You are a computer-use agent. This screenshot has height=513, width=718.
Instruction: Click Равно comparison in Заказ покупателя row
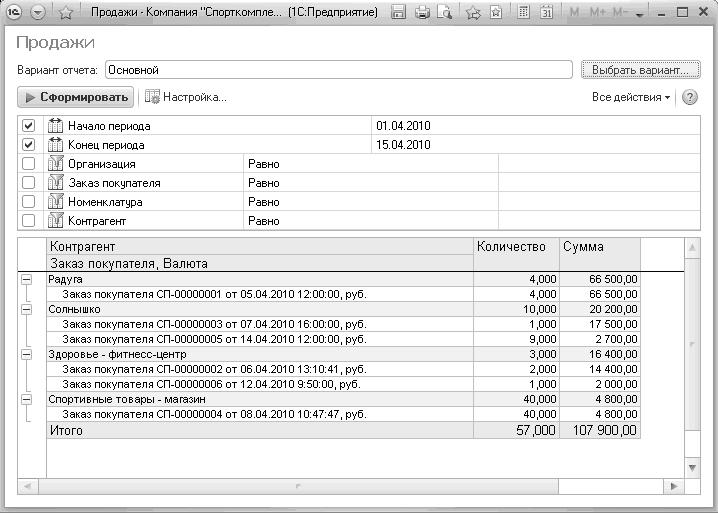tap(264, 183)
